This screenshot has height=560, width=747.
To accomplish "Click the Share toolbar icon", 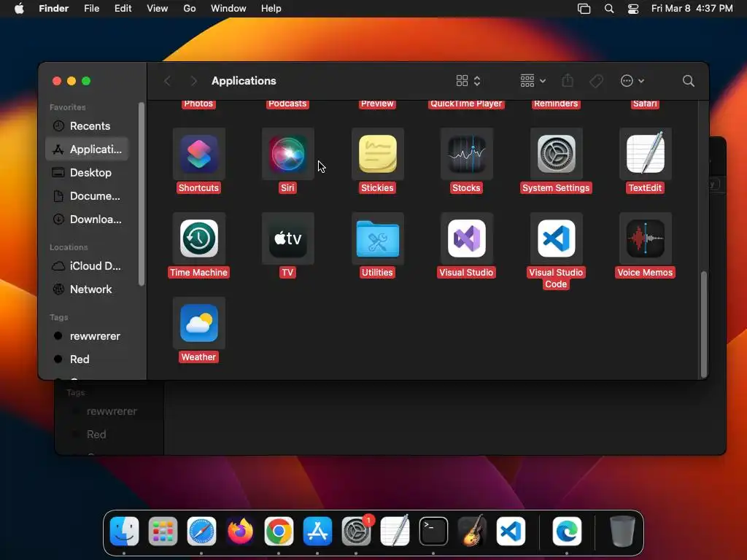I will (568, 80).
